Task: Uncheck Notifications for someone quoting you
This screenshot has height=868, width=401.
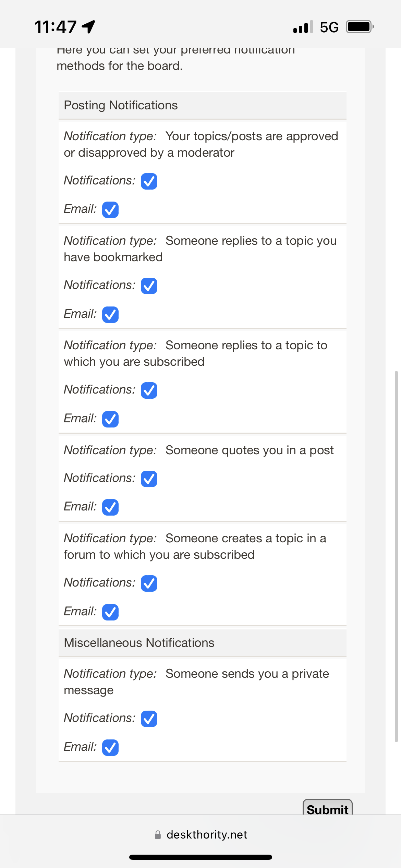Action: pyautogui.click(x=149, y=479)
